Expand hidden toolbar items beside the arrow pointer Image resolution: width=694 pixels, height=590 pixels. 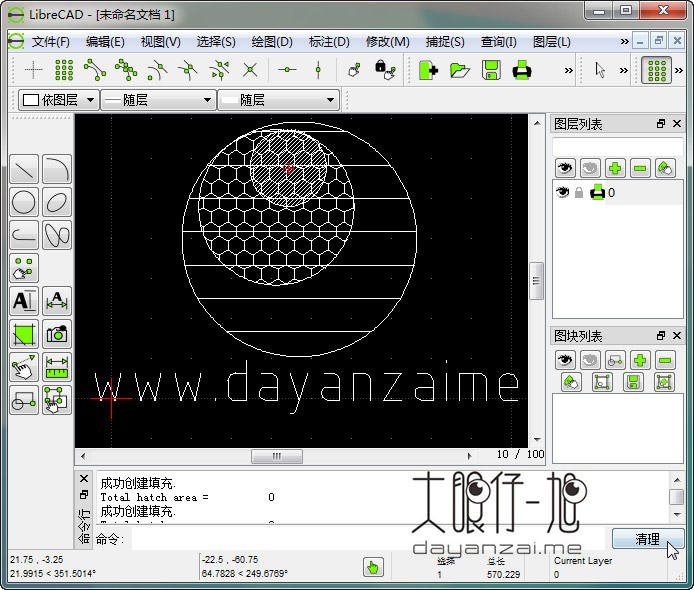[624, 70]
